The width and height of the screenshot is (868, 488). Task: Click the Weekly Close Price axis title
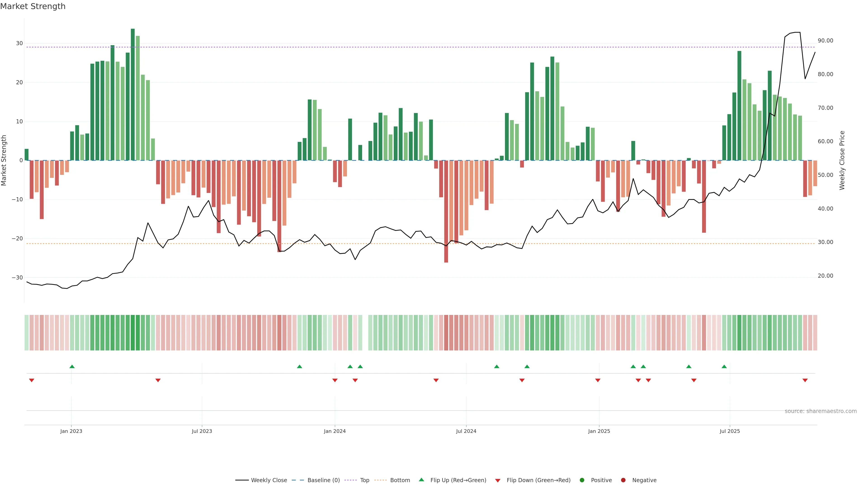[x=842, y=160]
